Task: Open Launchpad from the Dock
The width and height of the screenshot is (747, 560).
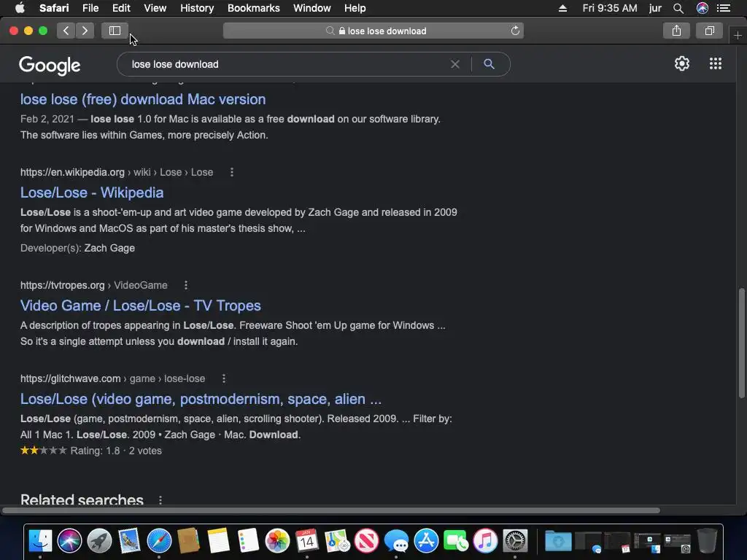Action: coord(99,541)
